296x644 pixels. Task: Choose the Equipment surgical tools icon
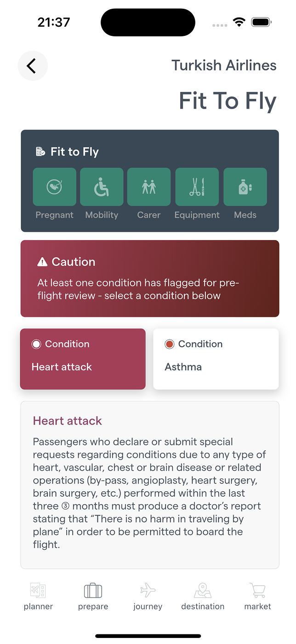pyautogui.click(x=197, y=187)
